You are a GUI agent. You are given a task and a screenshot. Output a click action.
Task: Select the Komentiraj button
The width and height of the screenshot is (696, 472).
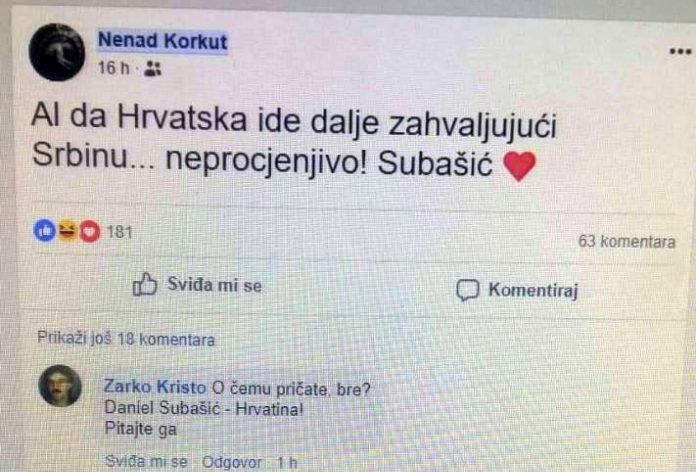click(x=517, y=290)
